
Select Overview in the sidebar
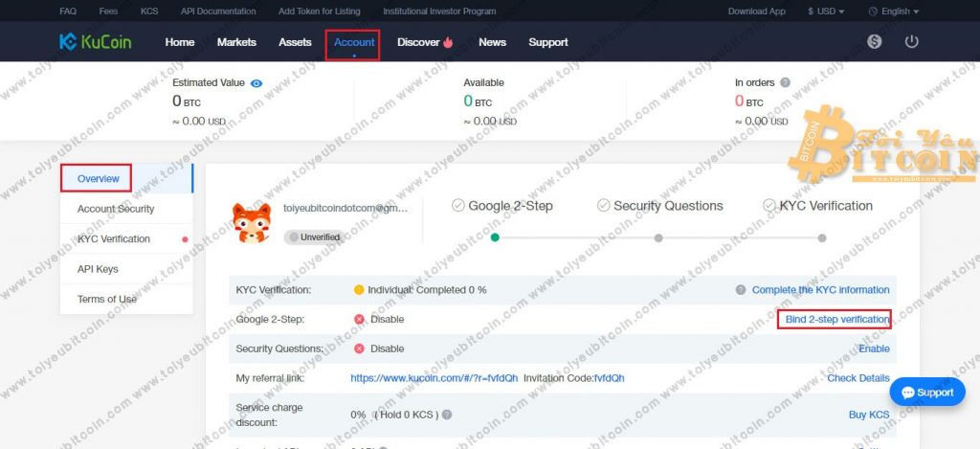(126, 179)
